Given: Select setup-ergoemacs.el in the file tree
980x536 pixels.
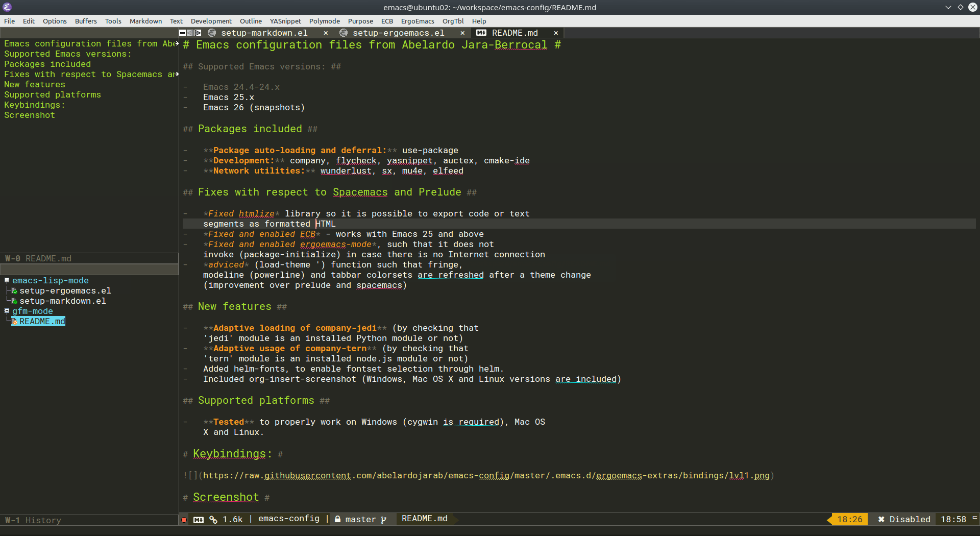Looking at the screenshot, I should click(65, 290).
